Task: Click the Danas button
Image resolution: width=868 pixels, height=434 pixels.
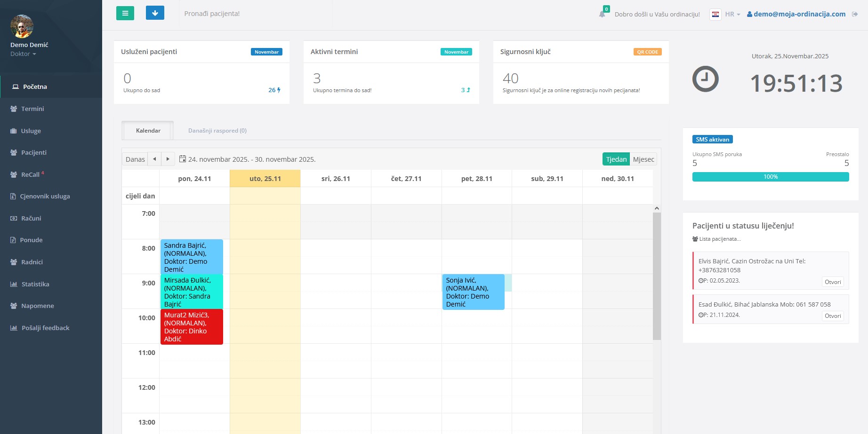Action: pos(135,159)
